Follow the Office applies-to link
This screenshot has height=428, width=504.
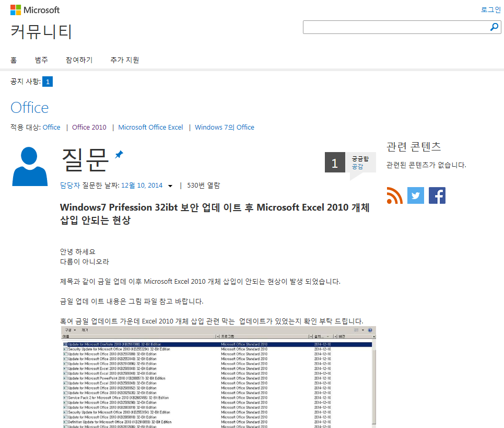[x=51, y=128]
